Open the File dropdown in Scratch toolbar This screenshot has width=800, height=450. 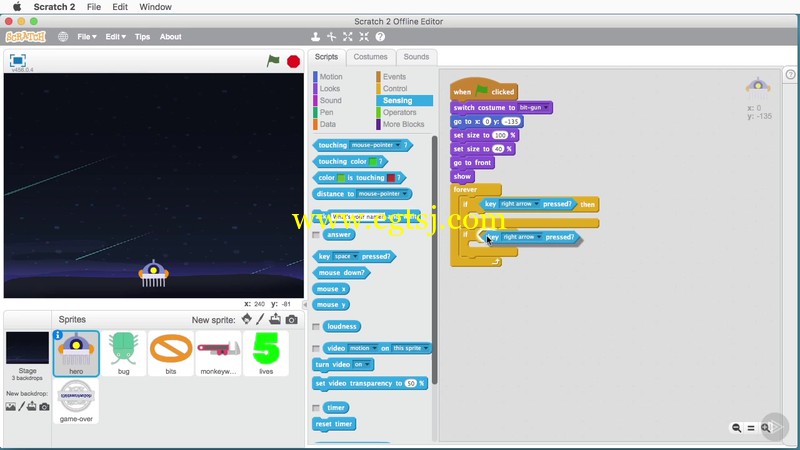tap(87, 37)
